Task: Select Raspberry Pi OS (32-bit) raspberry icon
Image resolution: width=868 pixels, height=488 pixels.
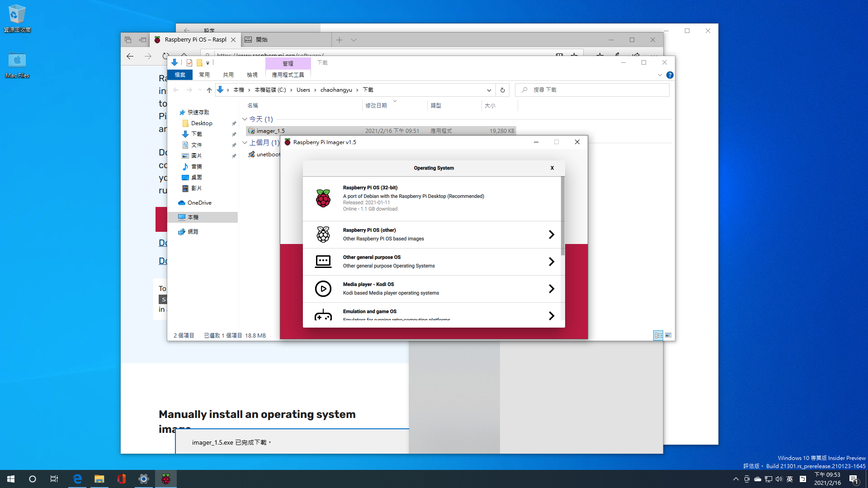Action: 323,198
